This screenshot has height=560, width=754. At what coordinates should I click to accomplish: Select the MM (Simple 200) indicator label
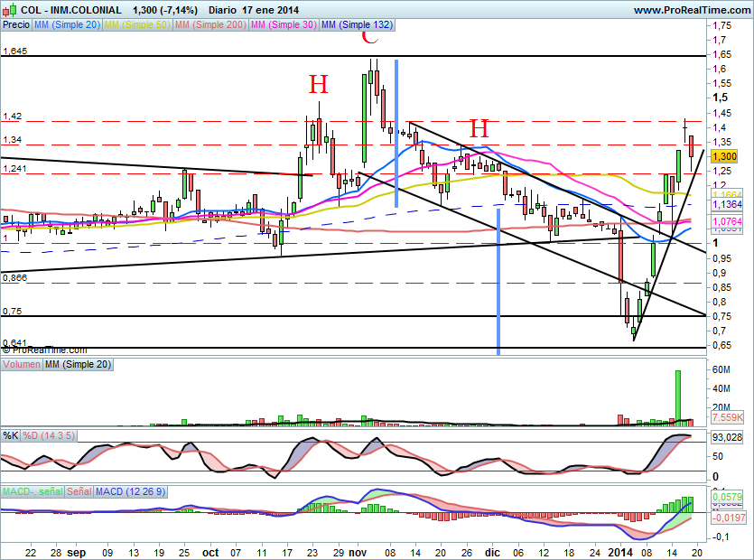[x=209, y=25]
